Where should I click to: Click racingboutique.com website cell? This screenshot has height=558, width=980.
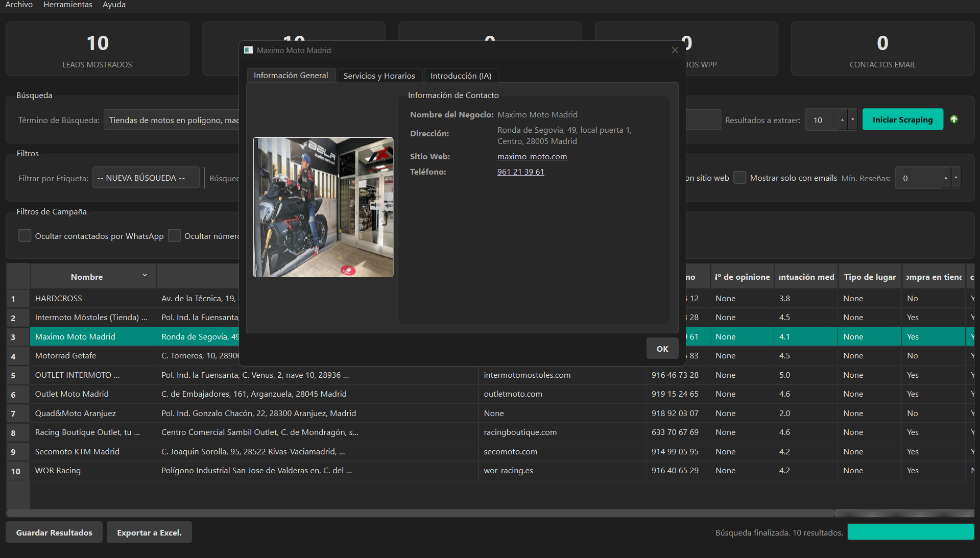[x=563, y=432]
